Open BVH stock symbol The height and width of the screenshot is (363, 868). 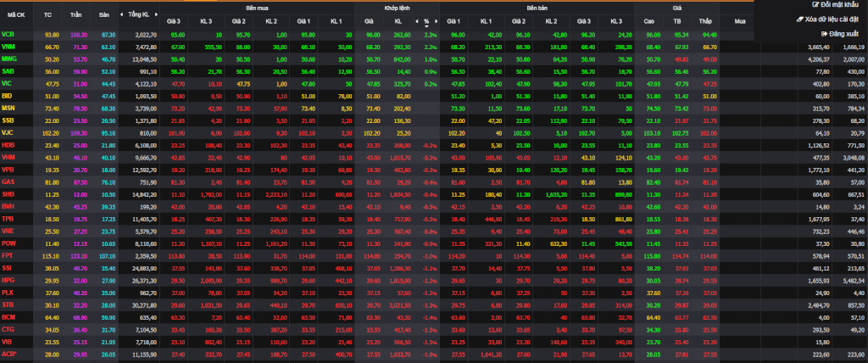tap(8, 206)
